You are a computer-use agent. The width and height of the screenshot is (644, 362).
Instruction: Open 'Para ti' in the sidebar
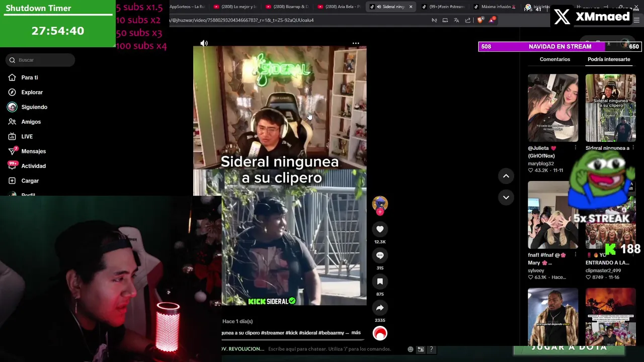[30, 77]
